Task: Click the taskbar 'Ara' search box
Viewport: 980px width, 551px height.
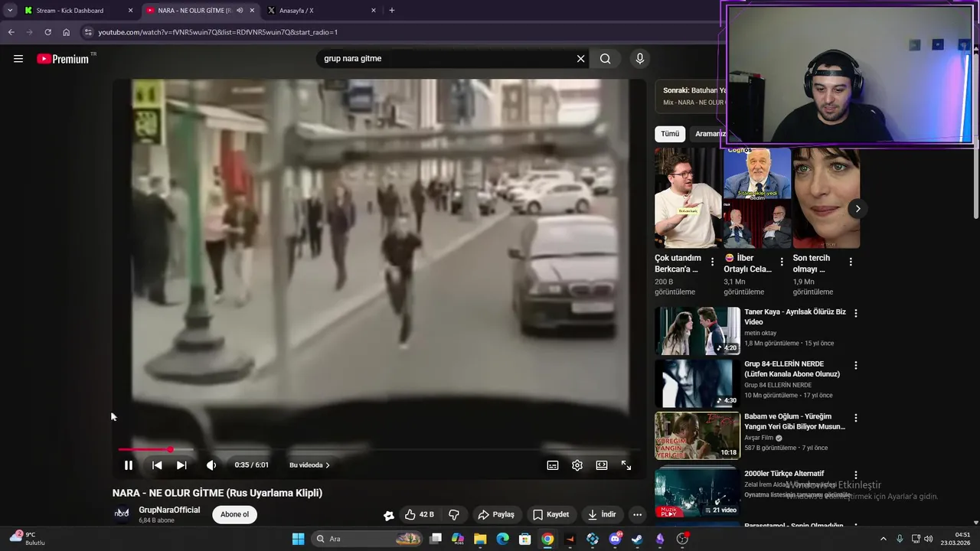Action: [367, 539]
